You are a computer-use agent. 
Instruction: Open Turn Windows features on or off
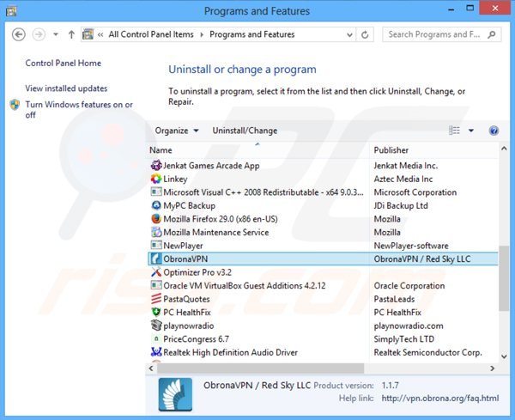[x=79, y=109]
